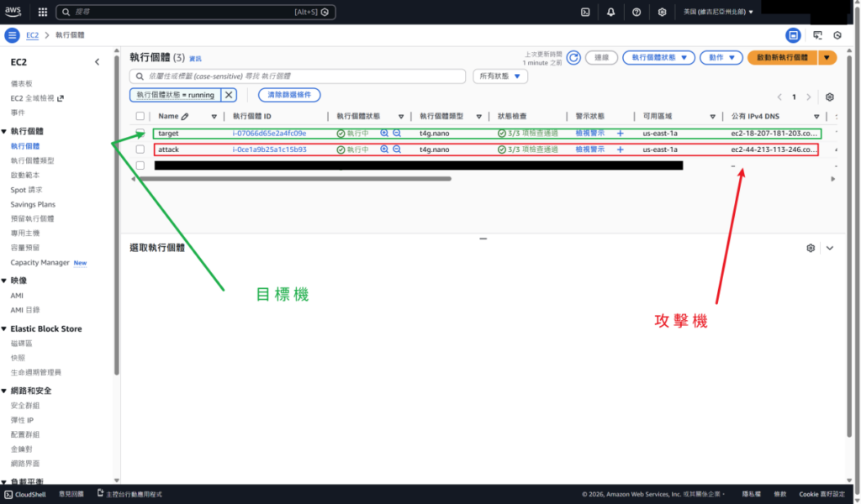The width and height of the screenshot is (861, 504).
Task: Open the help question mark icon
Action: [x=637, y=12]
